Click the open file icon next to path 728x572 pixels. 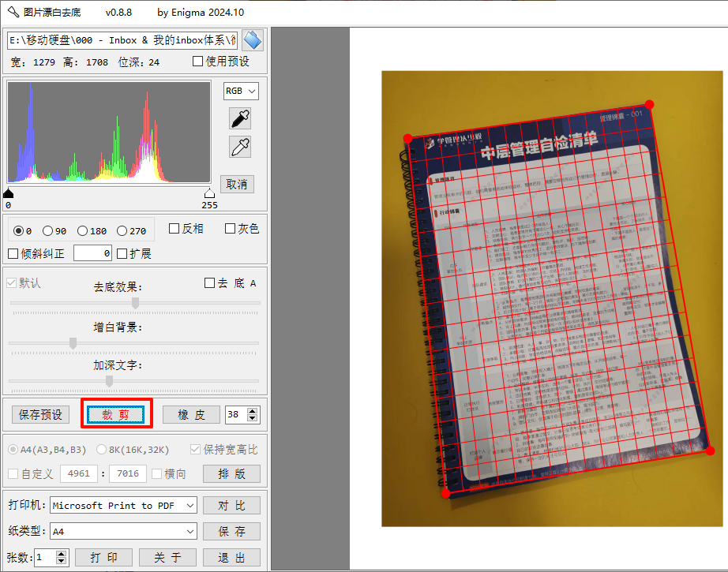coord(253,40)
